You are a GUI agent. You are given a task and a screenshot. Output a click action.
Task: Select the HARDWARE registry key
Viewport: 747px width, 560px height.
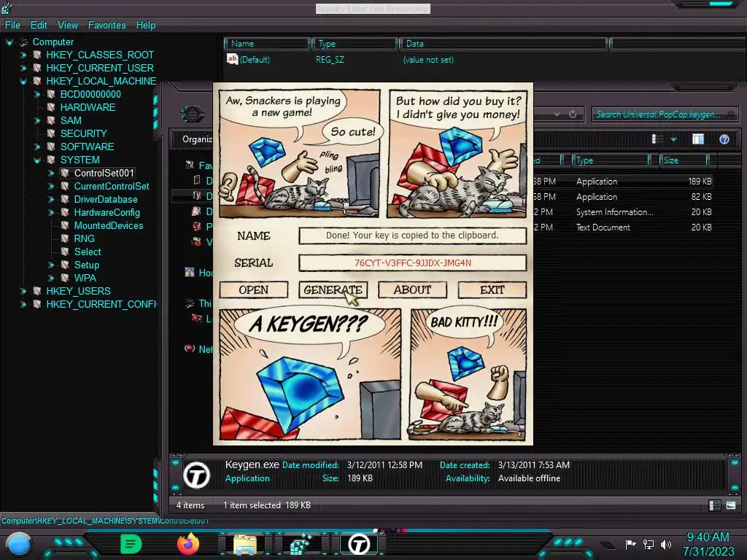pos(88,108)
